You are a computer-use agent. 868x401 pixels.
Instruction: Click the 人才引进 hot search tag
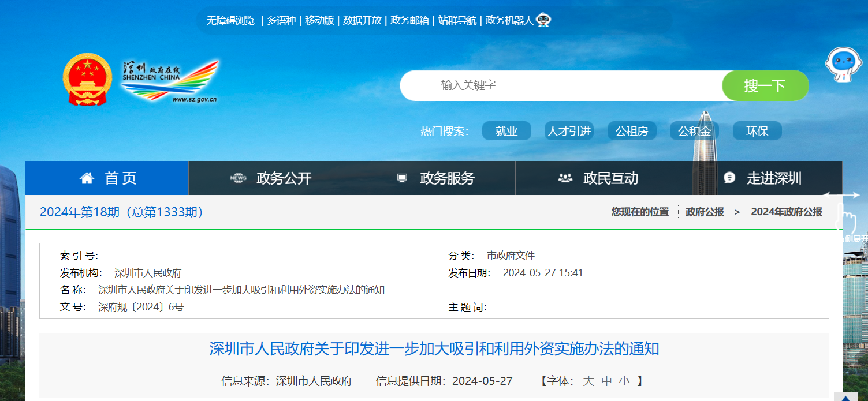tap(569, 131)
